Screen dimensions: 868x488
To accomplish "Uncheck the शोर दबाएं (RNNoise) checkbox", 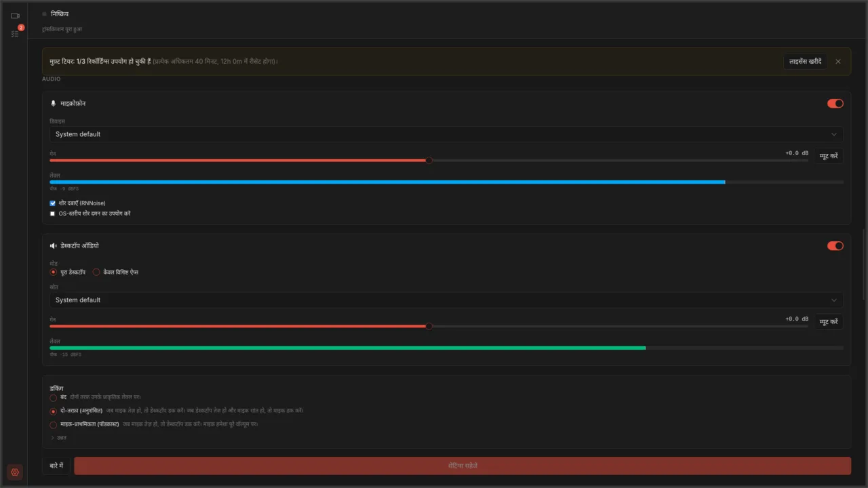I will click(x=53, y=203).
